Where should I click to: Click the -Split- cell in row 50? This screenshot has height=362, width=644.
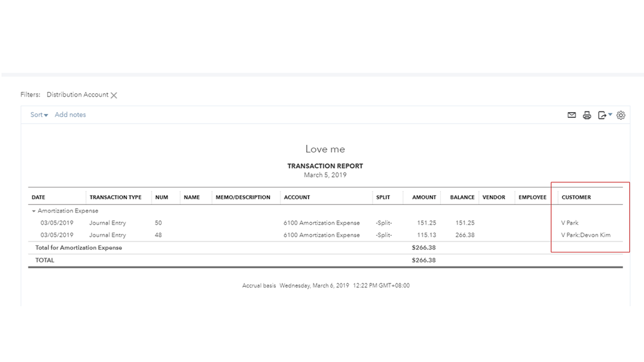tap(384, 223)
